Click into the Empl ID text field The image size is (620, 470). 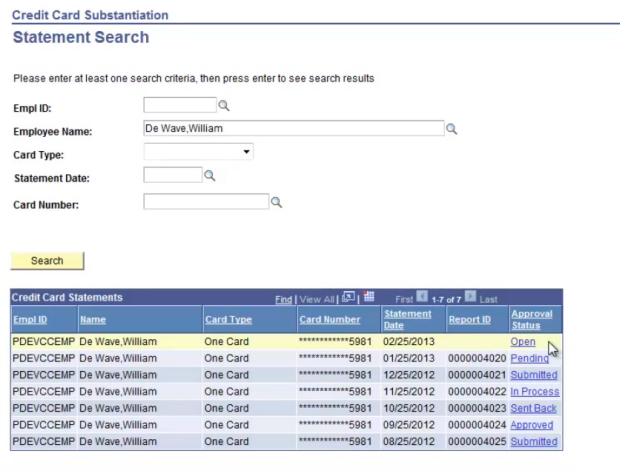point(180,105)
